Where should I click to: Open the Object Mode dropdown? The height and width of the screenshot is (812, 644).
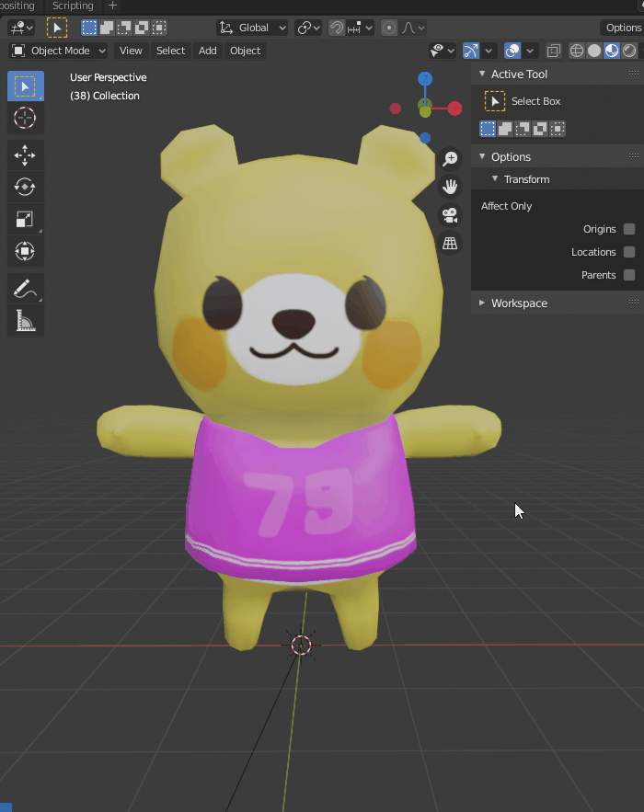pyautogui.click(x=58, y=51)
